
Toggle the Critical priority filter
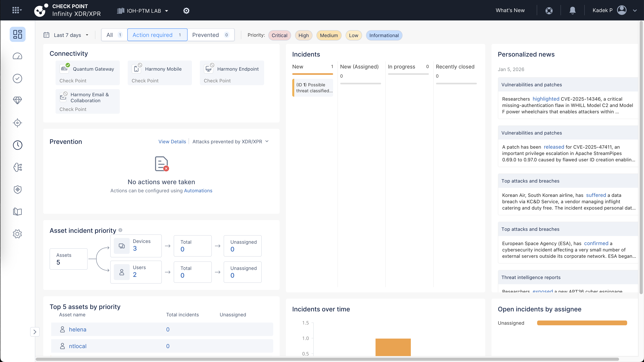279,36
